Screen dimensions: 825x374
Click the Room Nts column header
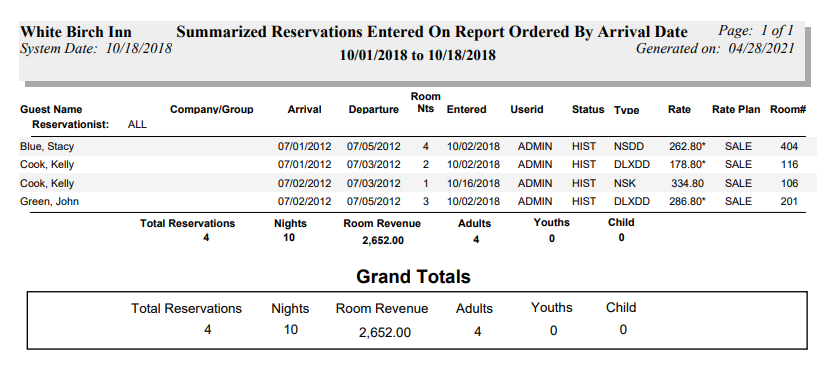[425, 103]
